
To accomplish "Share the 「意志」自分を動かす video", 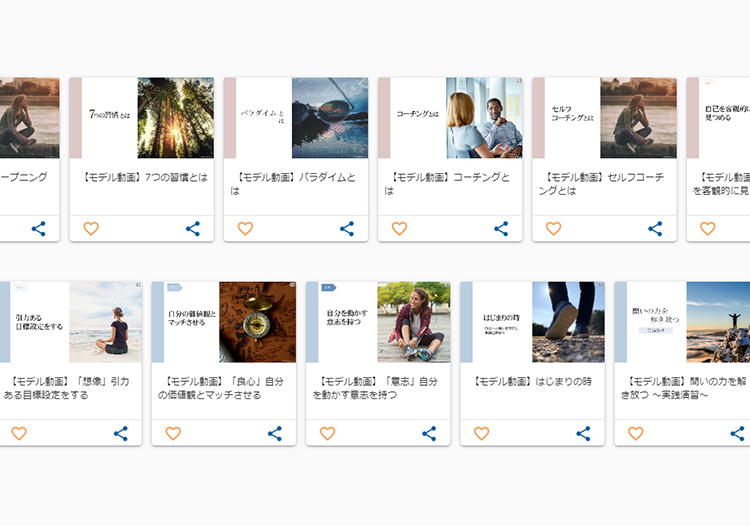I will coord(429,433).
